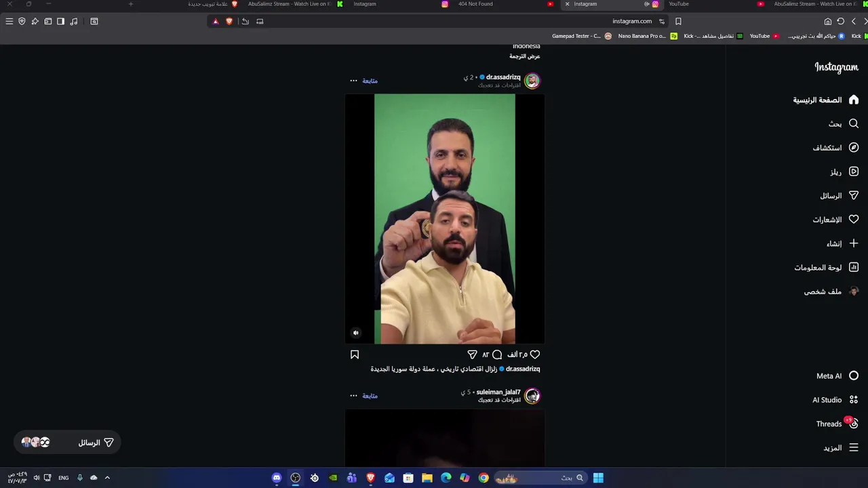Follow dr.assadrizq with the متابعة button
868x488 pixels.
(x=370, y=81)
